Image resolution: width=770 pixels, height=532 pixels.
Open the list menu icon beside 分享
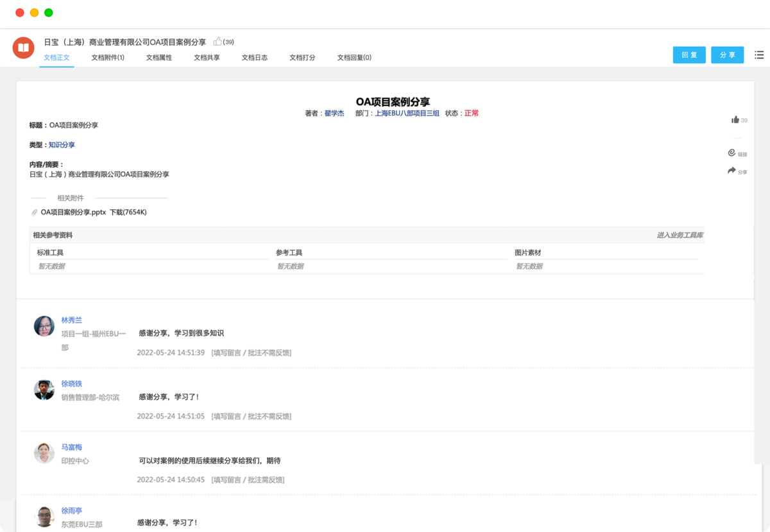pos(759,55)
